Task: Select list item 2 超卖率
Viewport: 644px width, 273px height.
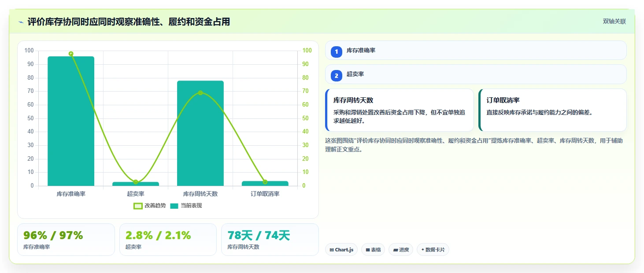Action: pos(476,74)
